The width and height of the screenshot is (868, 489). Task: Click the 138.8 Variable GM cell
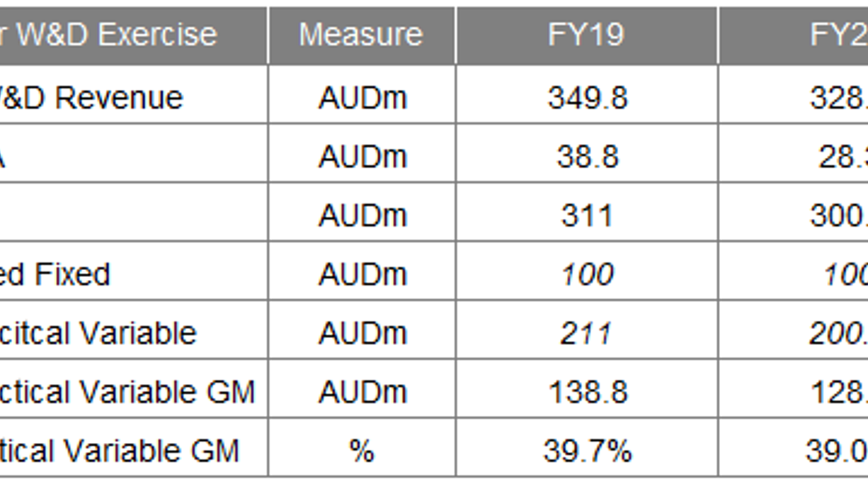tap(587, 391)
